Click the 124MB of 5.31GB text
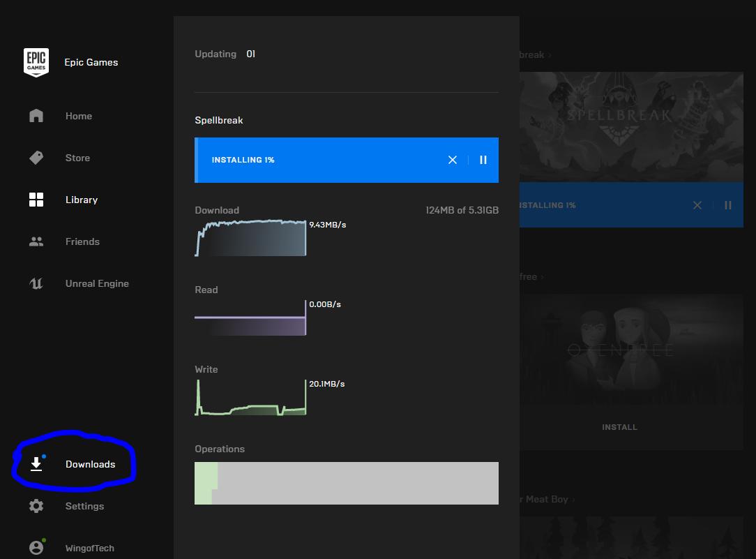This screenshot has height=559, width=756. pos(462,210)
